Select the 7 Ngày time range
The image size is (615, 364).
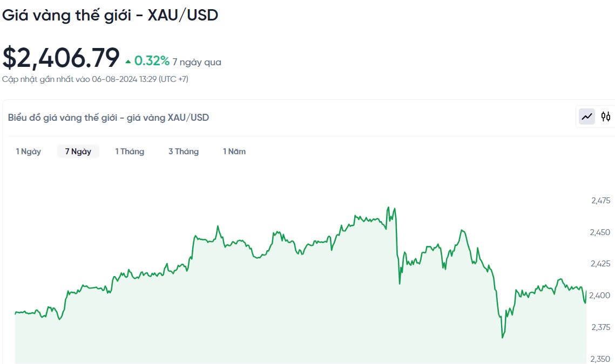[x=78, y=152]
